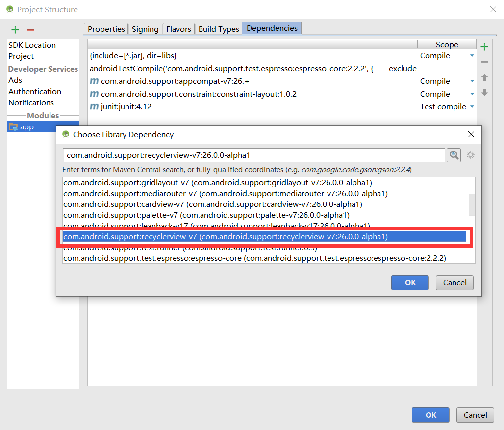This screenshot has height=430, width=504.
Task: Select palette-v7 library result
Action: [x=206, y=215]
